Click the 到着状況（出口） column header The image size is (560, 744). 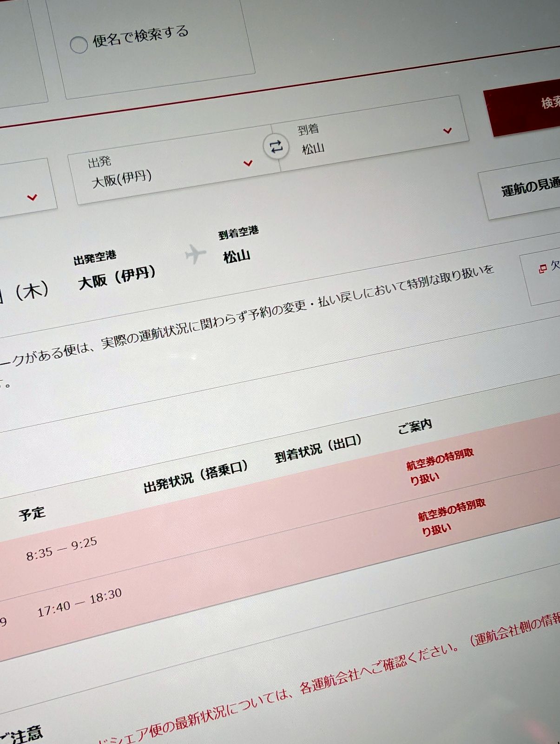318,448
